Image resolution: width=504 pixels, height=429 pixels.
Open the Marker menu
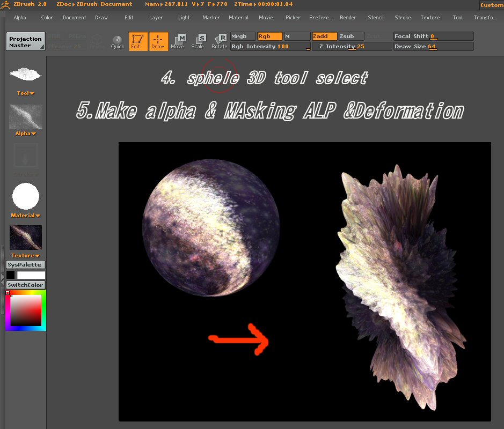pyautogui.click(x=211, y=18)
